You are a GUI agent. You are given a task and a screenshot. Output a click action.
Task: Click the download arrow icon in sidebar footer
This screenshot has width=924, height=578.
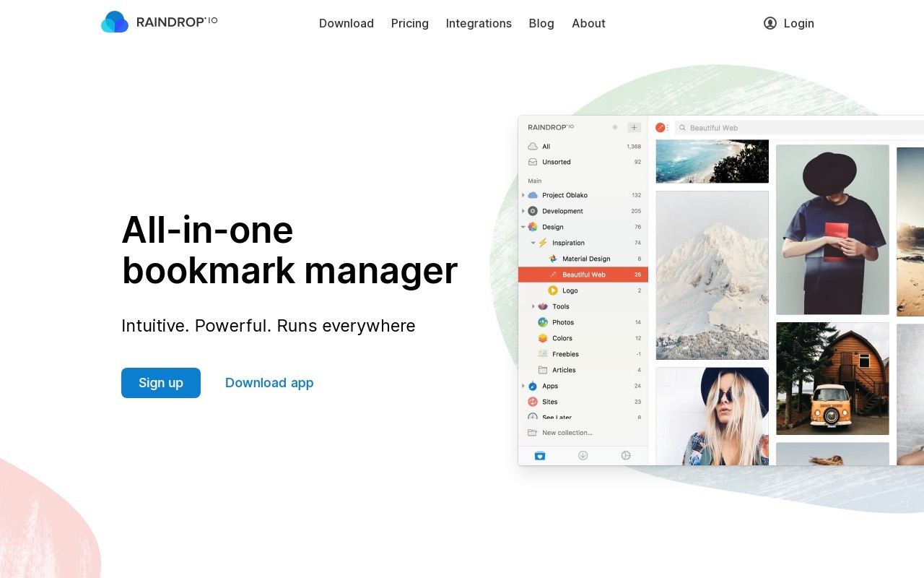point(583,455)
